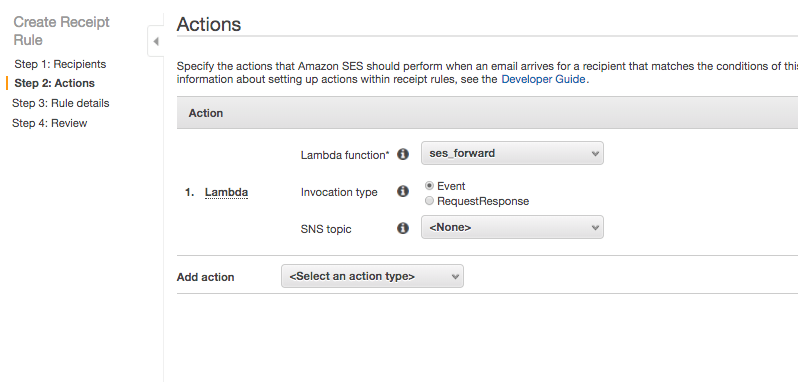
Task: Go to Step 1: Recipients
Action: 60,64
